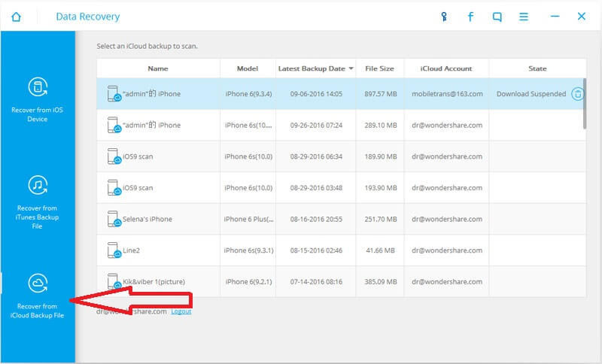The height and width of the screenshot is (364, 602).
Task: Click the 41.66 MB file size
Action: [380, 250]
